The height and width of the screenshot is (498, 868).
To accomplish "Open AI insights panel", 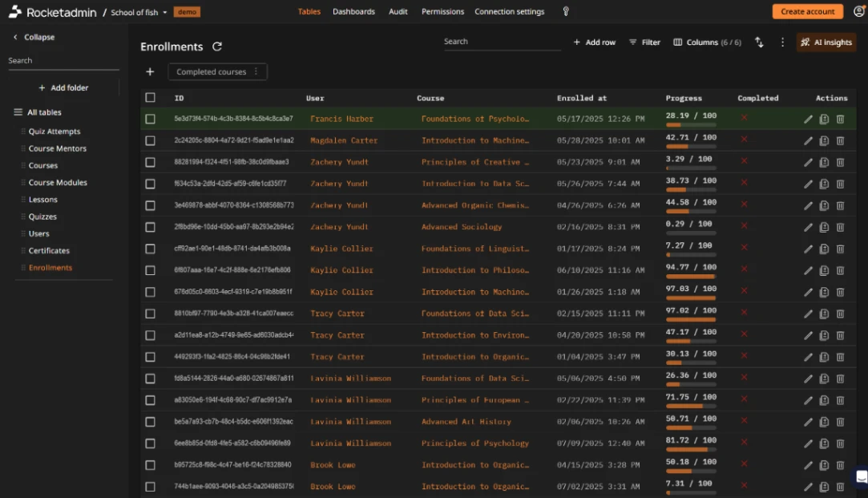I will (826, 42).
